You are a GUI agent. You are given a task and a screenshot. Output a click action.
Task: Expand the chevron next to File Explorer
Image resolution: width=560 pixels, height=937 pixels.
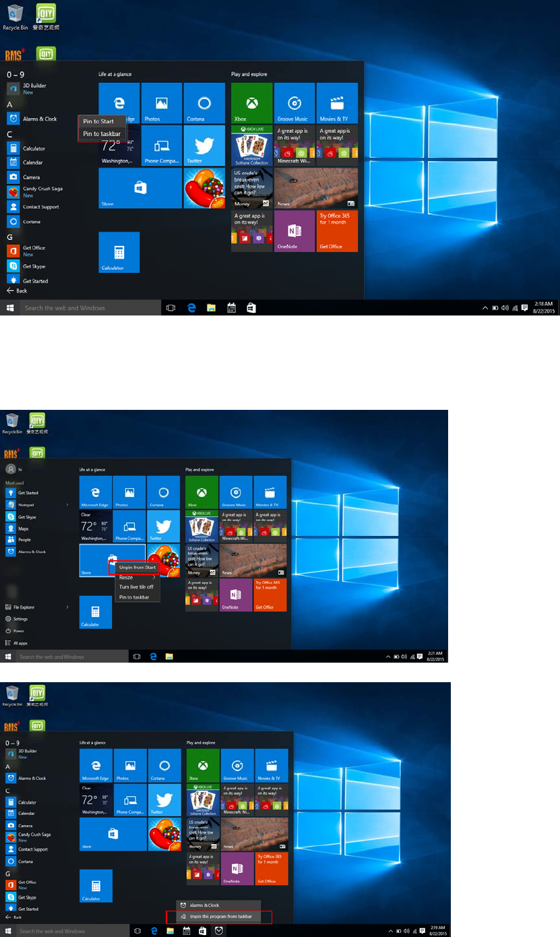tap(67, 607)
